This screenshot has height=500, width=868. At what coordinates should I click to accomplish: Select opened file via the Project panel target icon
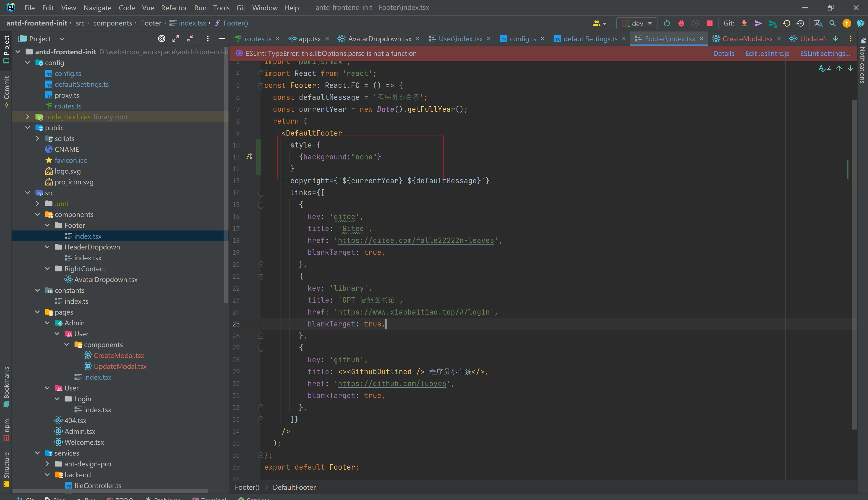coord(161,39)
